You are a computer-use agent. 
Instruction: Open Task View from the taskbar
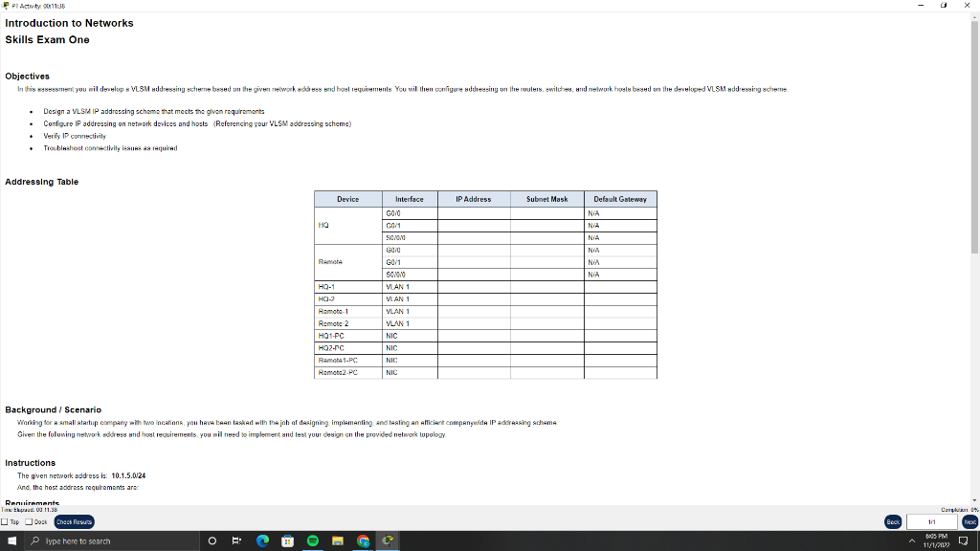(237, 541)
